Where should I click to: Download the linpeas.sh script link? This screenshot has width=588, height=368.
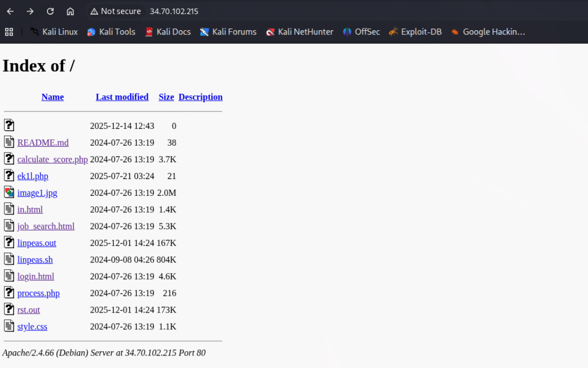pyautogui.click(x=35, y=260)
